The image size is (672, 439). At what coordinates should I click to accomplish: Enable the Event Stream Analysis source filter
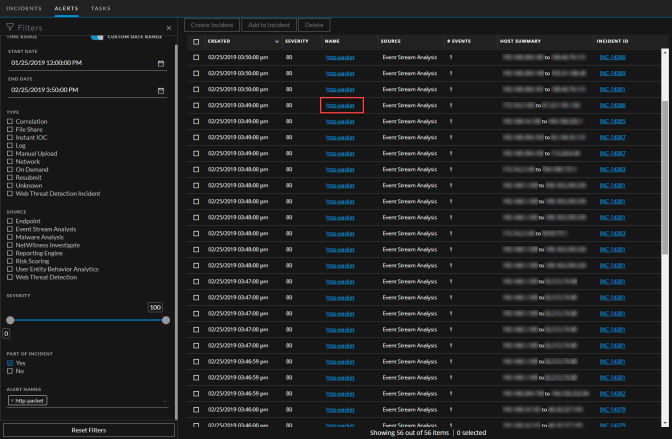pos(10,229)
